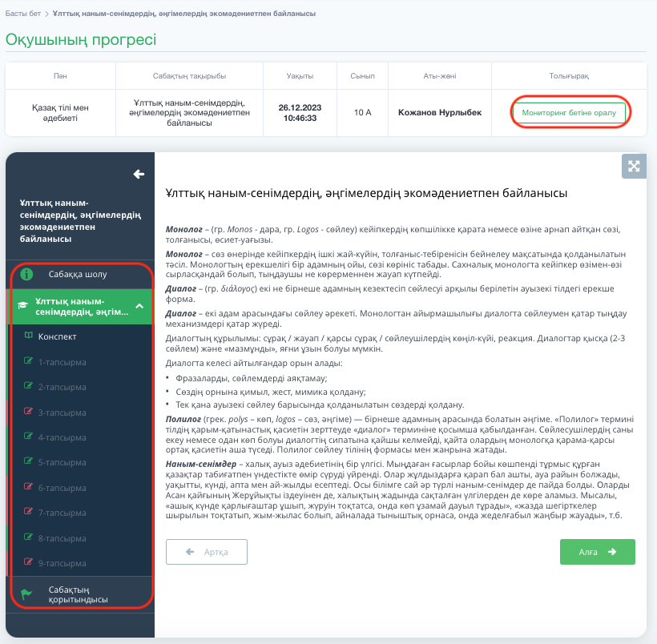Image resolution: width=657 pixels, height=644 pixels.
Task: Click the Оқушының прогресі page heading
Action: (x=81, y=39)
